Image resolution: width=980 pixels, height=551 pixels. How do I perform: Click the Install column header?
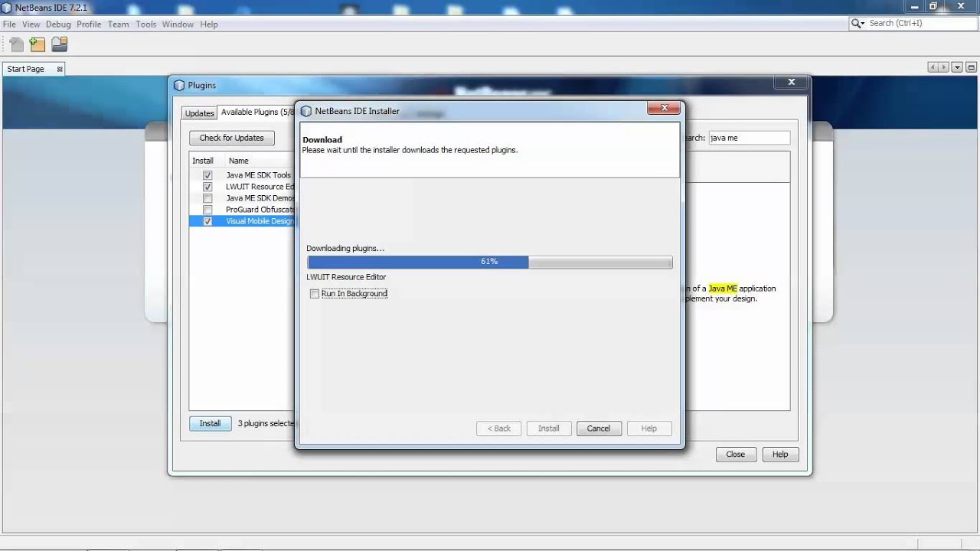click(x=203, y=161)
